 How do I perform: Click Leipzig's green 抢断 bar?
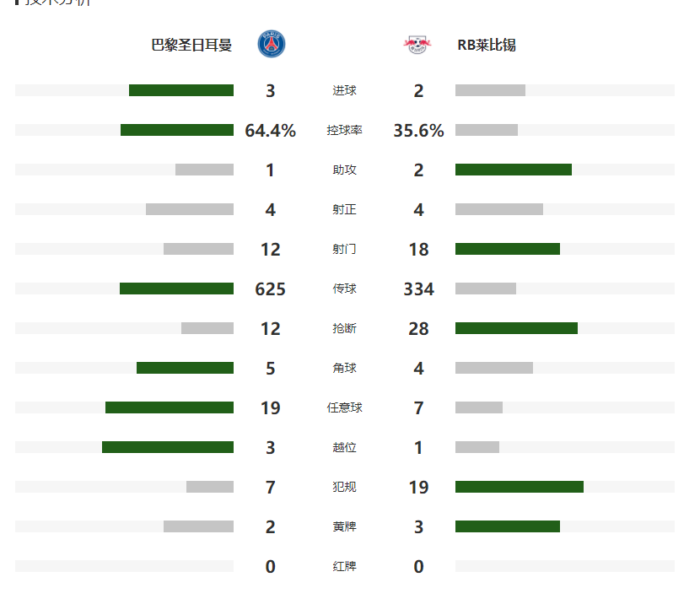(516, 328)
